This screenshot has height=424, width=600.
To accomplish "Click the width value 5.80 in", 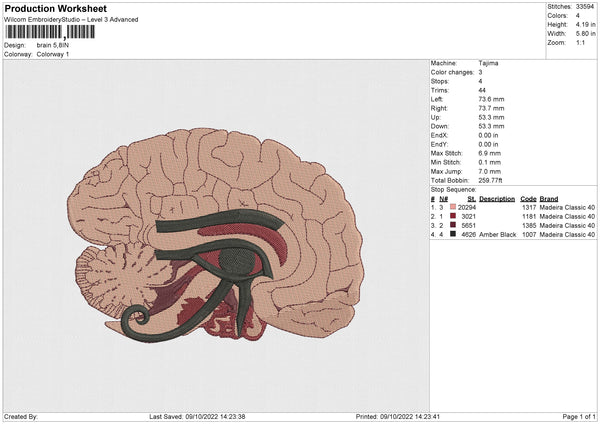I will pos(585,34).
